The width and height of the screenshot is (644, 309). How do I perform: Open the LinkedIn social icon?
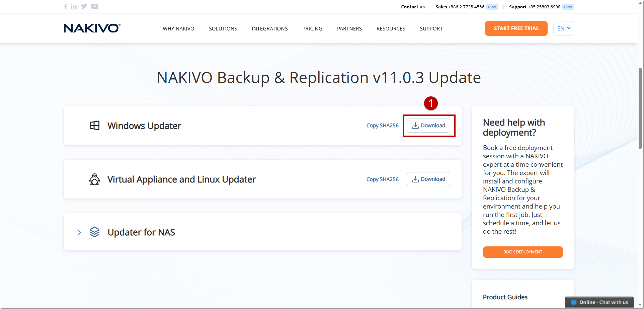point(74,7)
